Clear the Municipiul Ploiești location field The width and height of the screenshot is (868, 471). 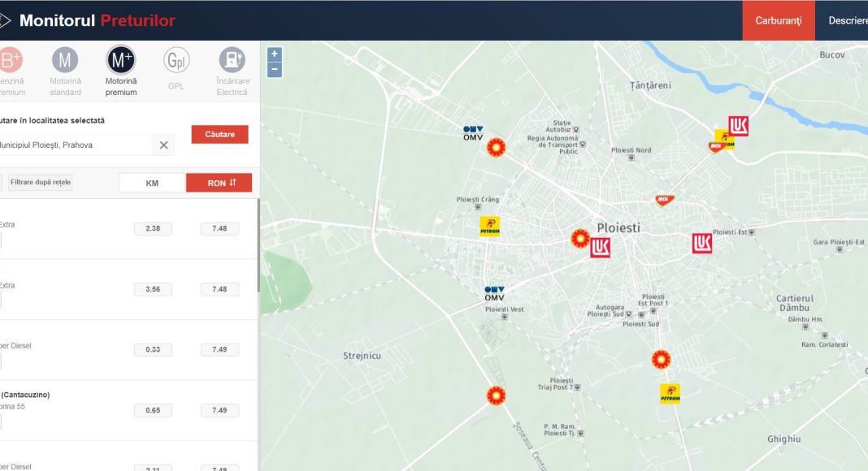point(164,145)
